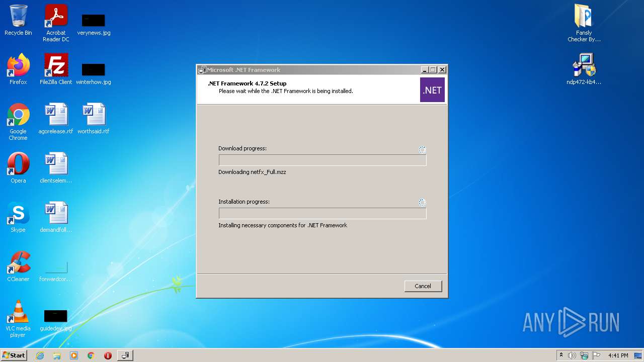The height and width of the screenshot is (362, 644).
Task: Click 'Installing necessary components' status text
Action: coord(283,225)
